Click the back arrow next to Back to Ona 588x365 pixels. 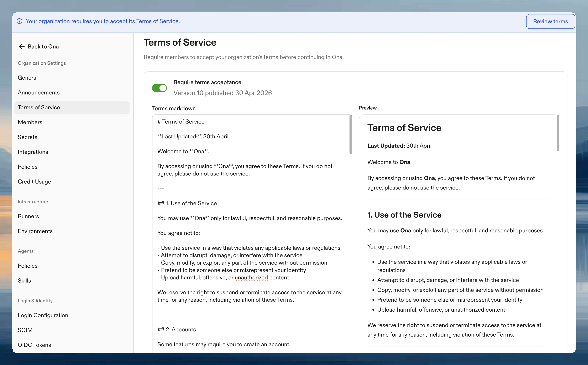click(21, 46)
